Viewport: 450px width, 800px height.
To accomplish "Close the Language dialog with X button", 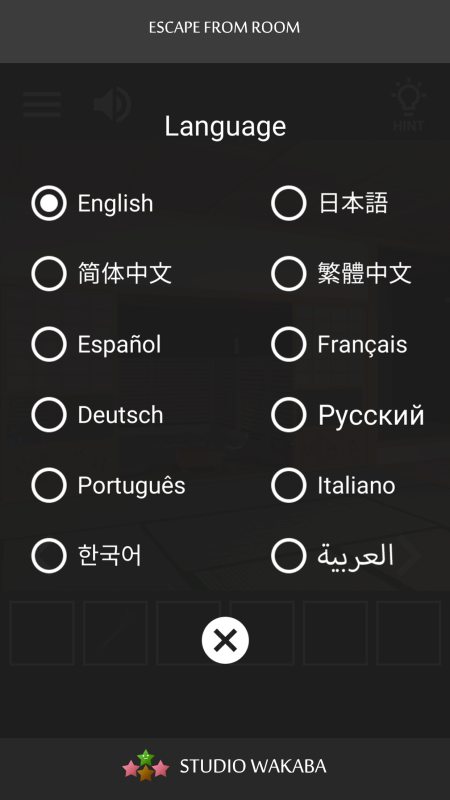I will [225, 640].
